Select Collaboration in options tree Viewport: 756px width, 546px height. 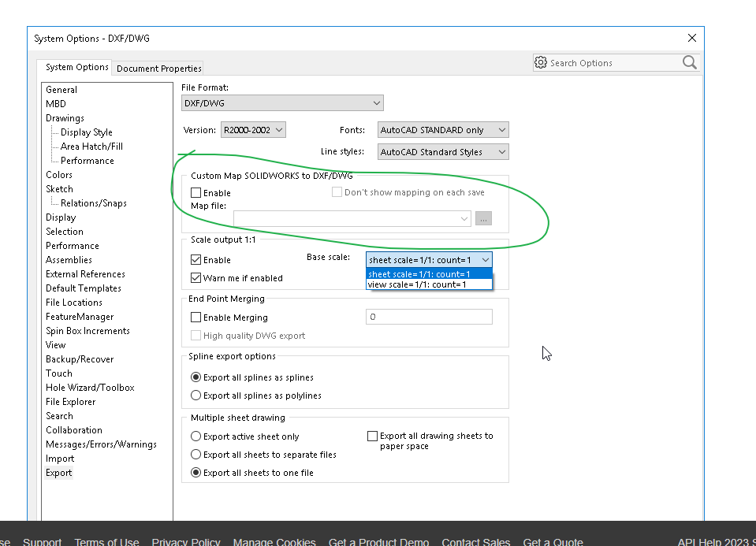74,430
